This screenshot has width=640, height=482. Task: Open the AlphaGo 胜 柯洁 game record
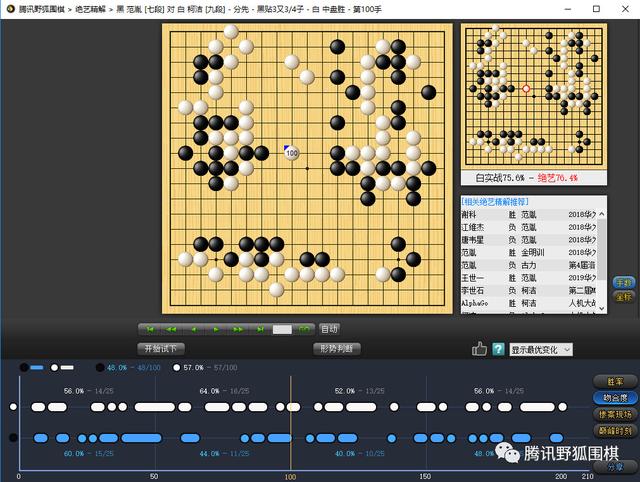pyautogui.click(x=529, y=303)
